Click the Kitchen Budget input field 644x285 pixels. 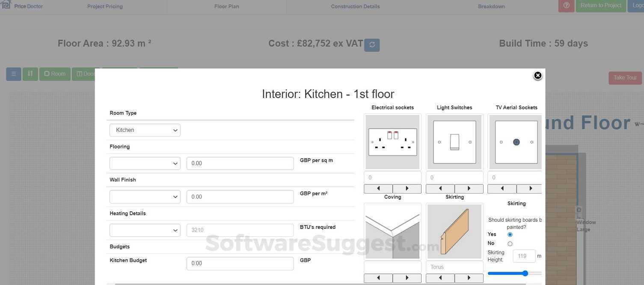(240, 263)
